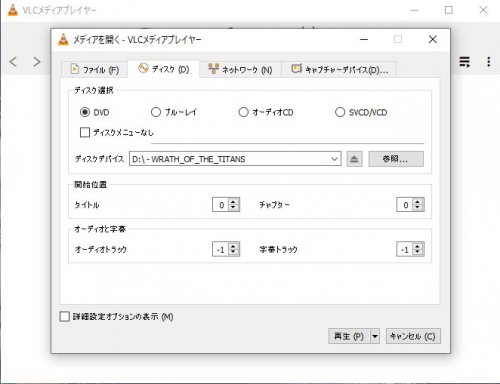500x384 pixels.
Task: Click the タイトル number field
Action: (221, 205)
